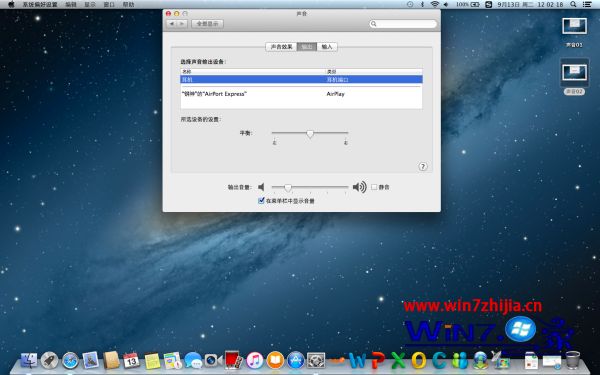Click the balance slider thumb
Viewport: 600px width, 375px height.
[x=310, y=134]
